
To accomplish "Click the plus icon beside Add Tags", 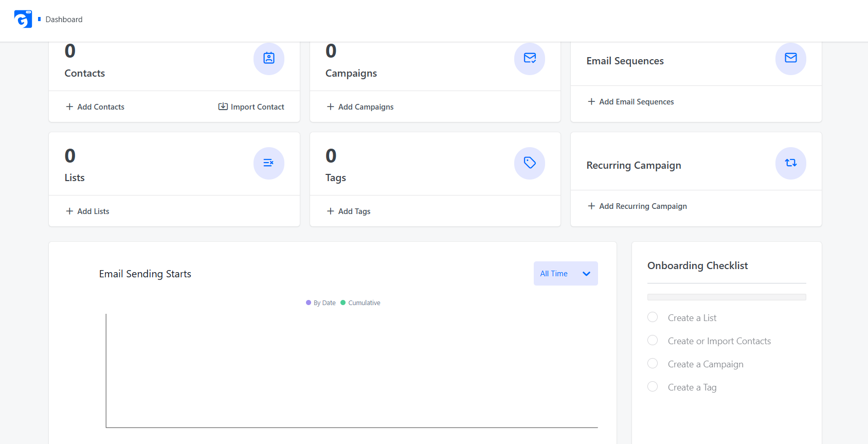I will 331,211.
